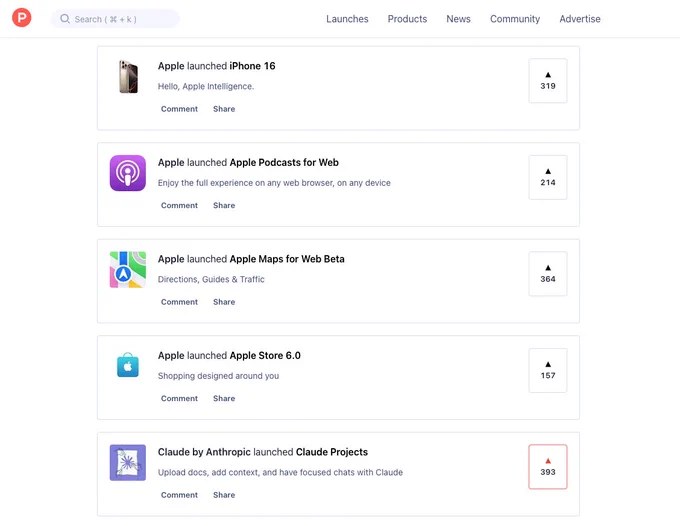This screenshot has height=526, width=680.
Task: Open the News menu
Action: click(x=458, y=19)
